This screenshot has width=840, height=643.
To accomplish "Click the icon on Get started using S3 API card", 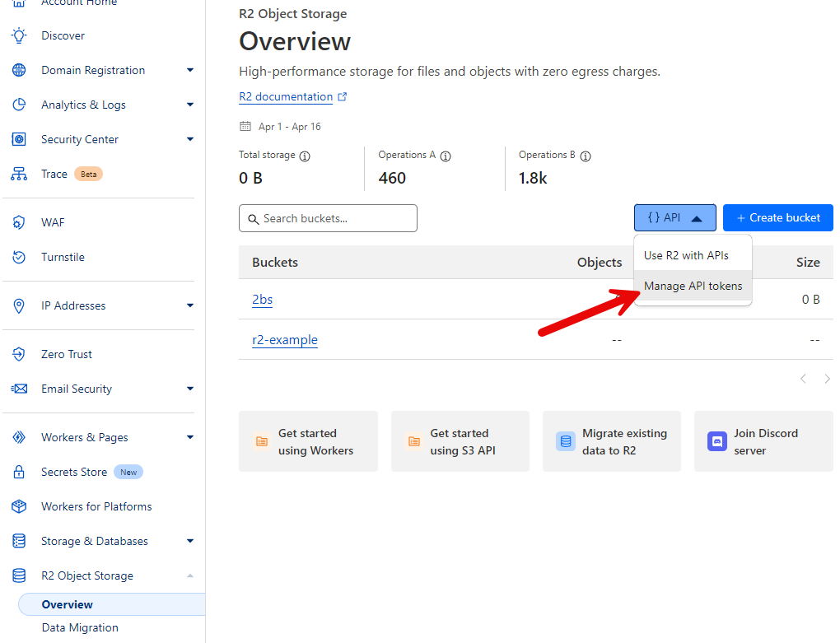I will [414, 441].
